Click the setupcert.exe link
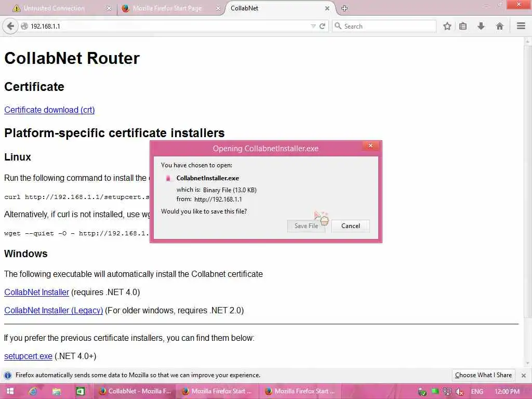This screenshot has height=399, width=532. [28, 356]
